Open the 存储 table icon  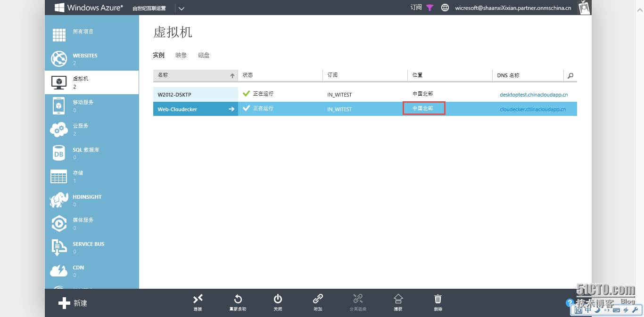point(59,177)
